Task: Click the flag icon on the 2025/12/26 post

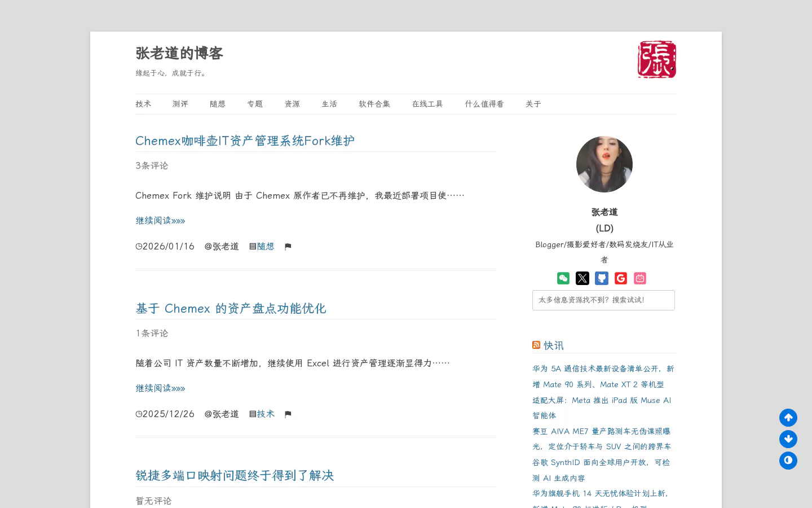Action: coord(288,414)
